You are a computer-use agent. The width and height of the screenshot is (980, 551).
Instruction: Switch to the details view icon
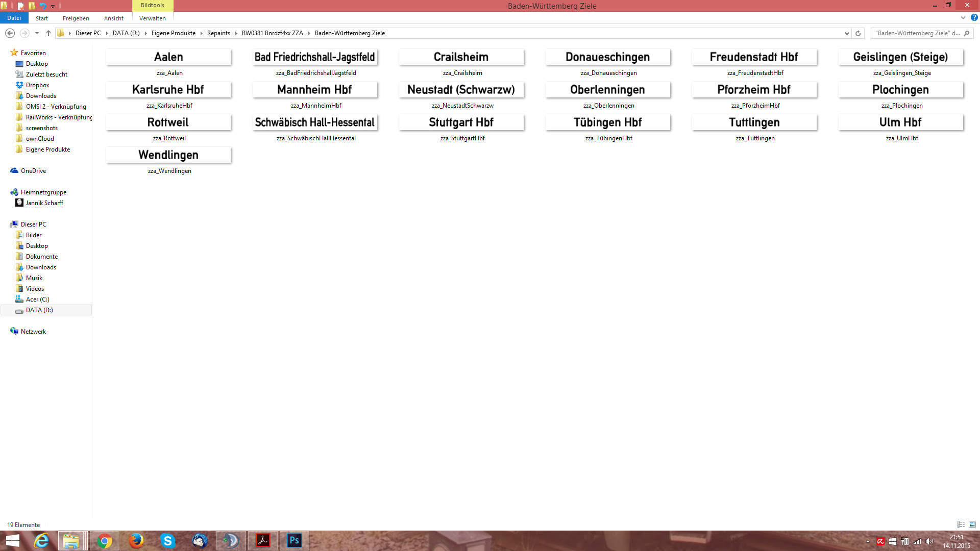pyautogui.click(x=961, y=524)
